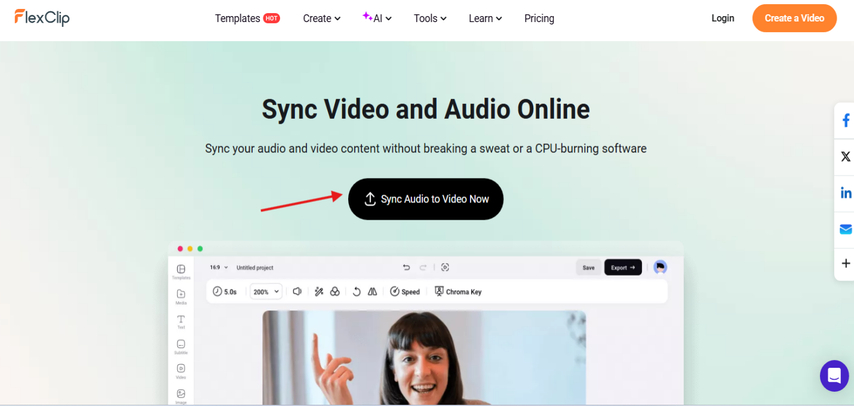Click the redo arrow in editor
854x406 pixels.
pyautogui.click(x=423, y=267)
